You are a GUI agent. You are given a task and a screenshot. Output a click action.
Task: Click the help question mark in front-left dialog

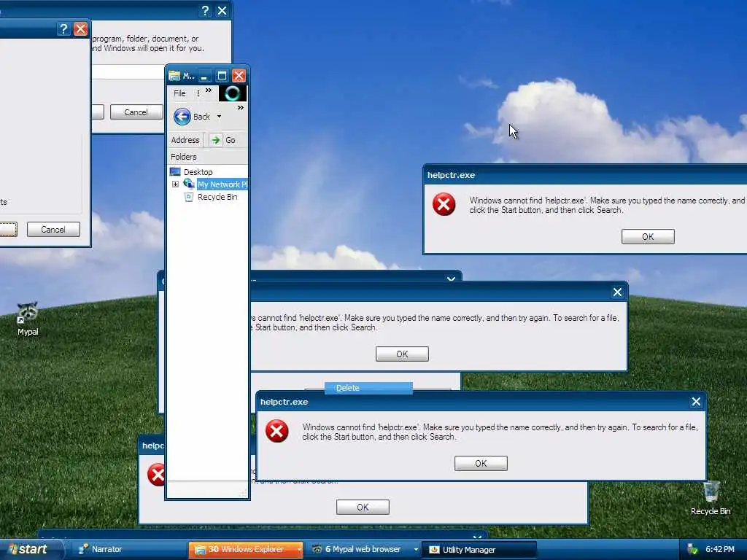(x=63, y=29)
